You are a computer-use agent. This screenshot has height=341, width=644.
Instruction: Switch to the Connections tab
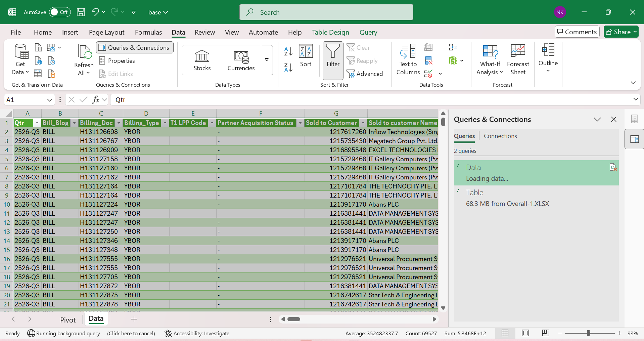click(x=500, y=136)
